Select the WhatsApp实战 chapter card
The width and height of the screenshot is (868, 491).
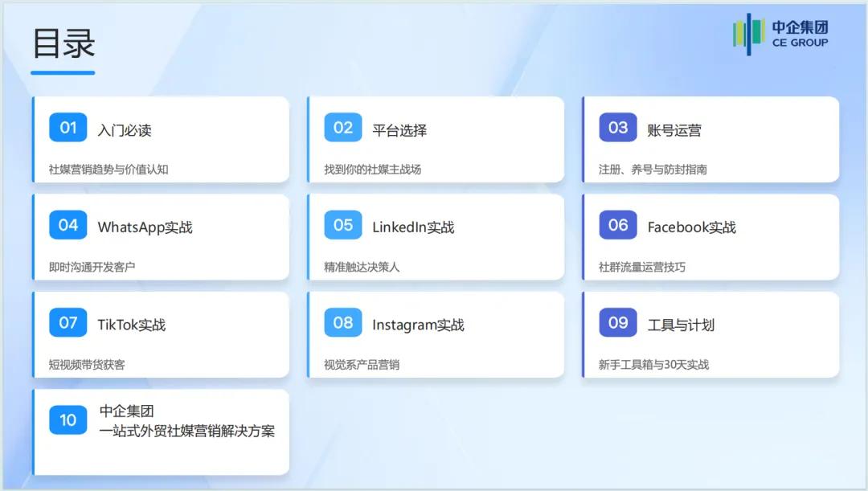click(x=161, y=237)
